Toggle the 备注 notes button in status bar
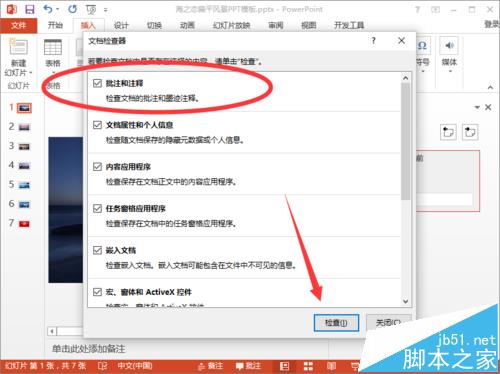Image resolution: width=500 pixels, height=374 pixels. click(210, 366)
